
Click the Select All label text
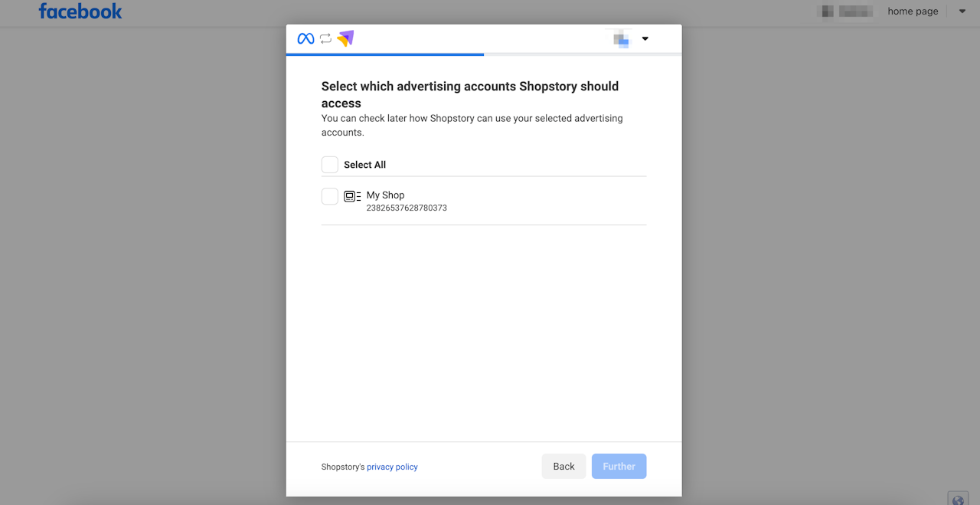coord(364,165)
